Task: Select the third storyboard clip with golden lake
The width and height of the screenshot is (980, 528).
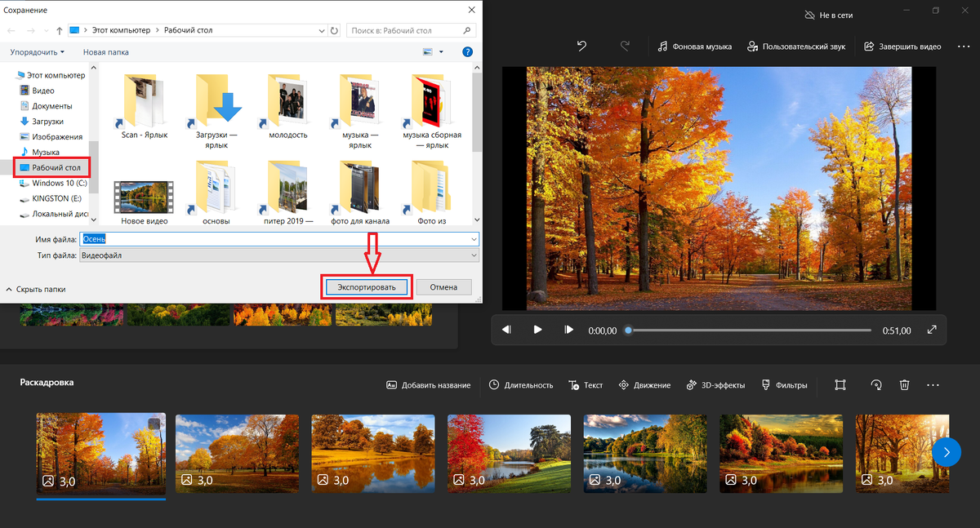Action: (373, 453)
